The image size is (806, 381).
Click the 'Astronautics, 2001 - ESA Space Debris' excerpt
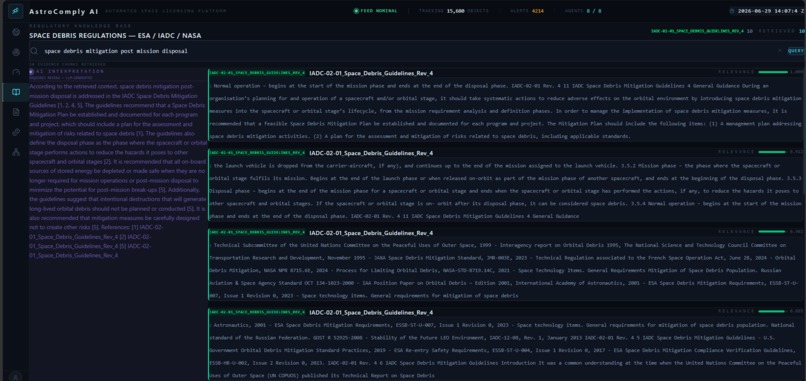[x=506, y=350]
